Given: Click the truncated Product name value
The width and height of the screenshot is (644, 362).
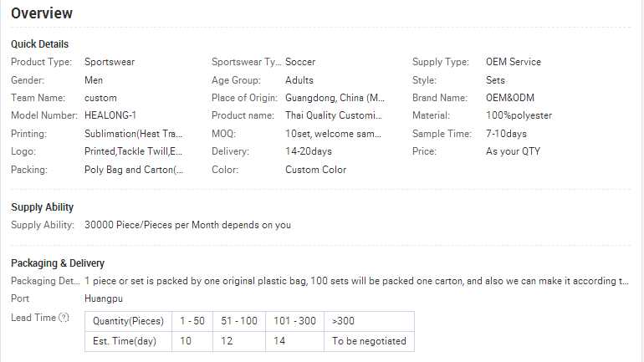Looking at the screenshot, I should pos(333,115).
